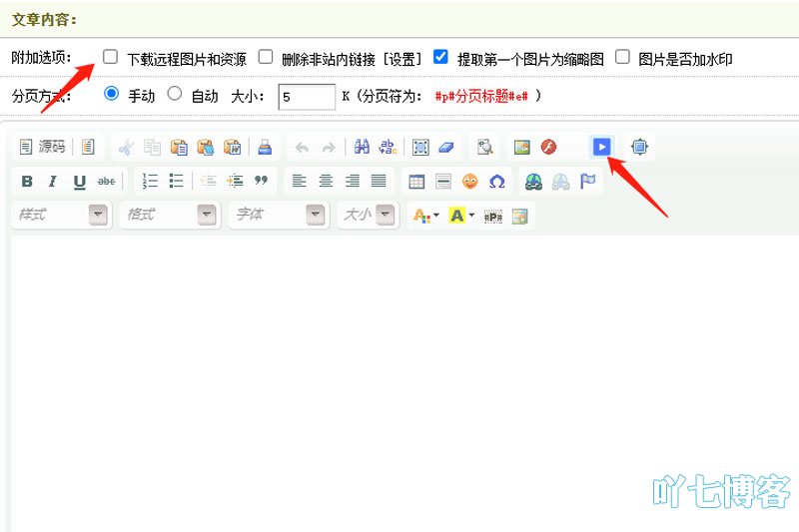Uncheck 提取第一个图片为缩略图 checkbox

coord(440,57)
